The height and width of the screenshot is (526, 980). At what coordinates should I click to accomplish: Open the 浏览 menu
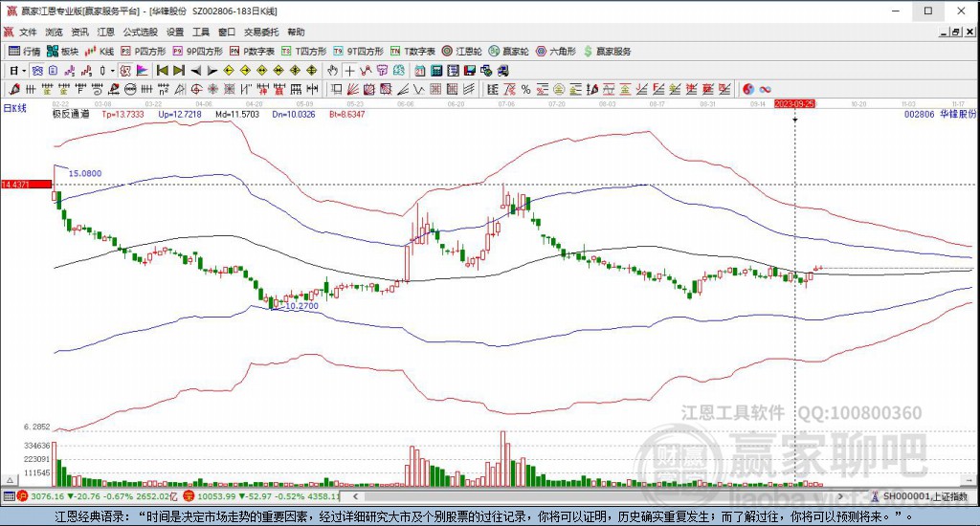54,32
